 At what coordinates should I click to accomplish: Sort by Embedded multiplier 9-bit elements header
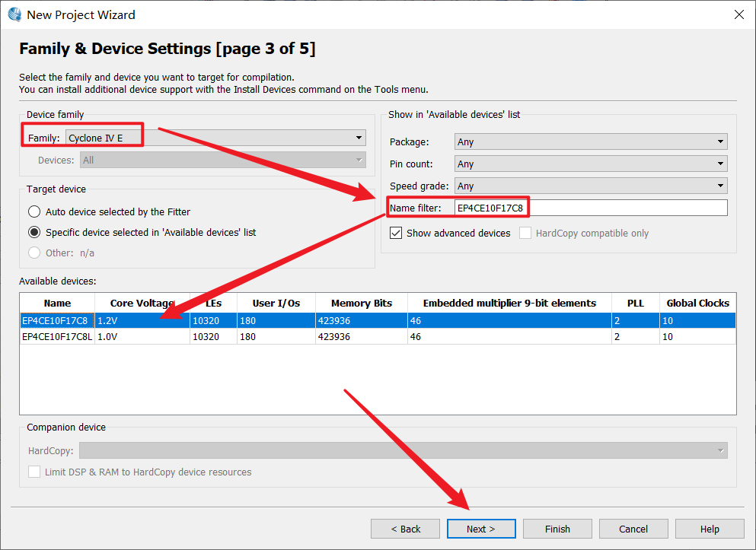point(509,303)
